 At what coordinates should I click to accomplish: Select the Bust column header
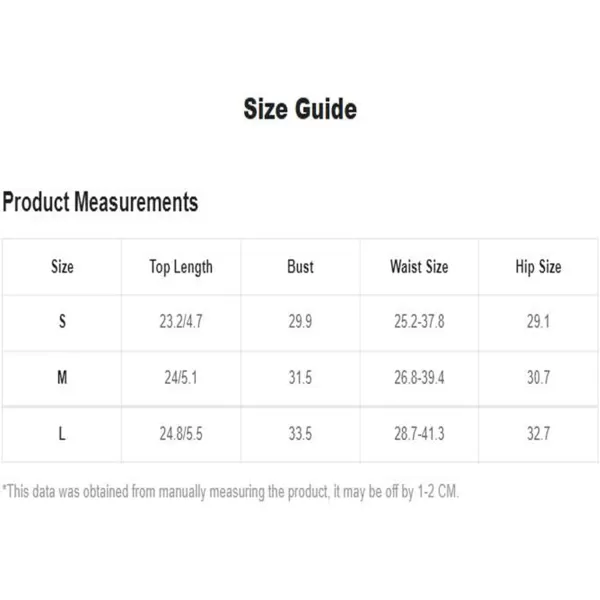click(x=300, y=267)
